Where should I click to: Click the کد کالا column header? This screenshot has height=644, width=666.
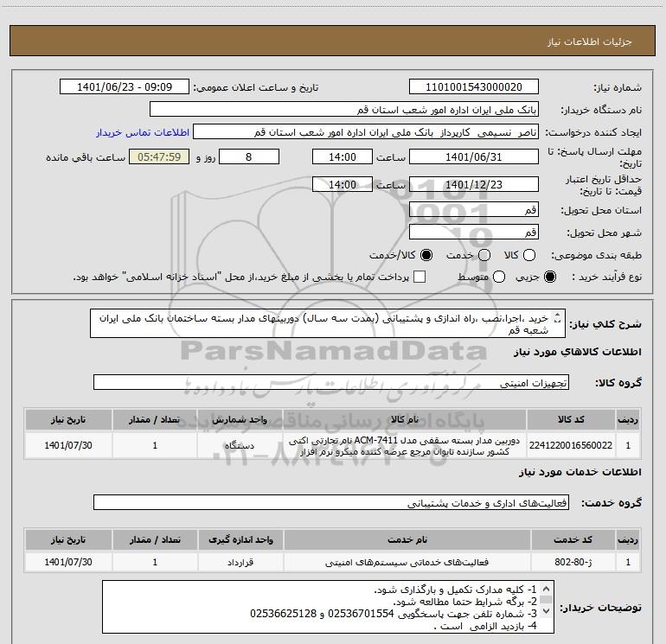pos(571,419)
